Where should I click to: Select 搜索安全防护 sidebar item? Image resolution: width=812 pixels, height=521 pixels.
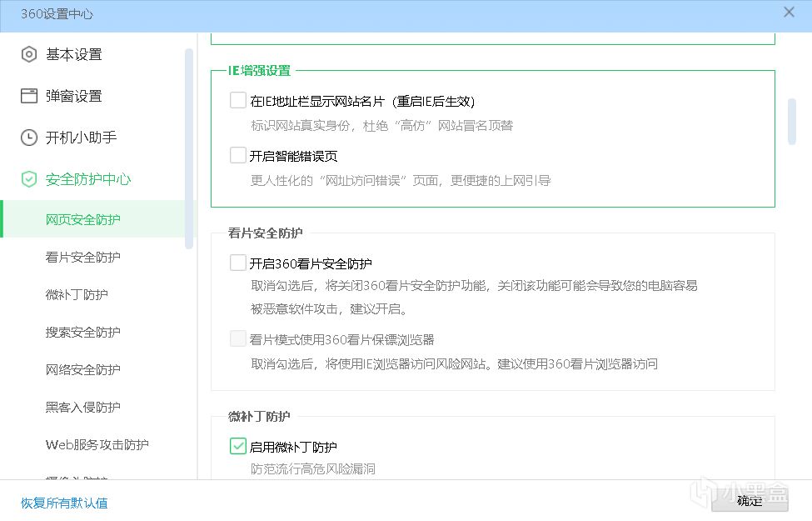(x=82, y=332)
